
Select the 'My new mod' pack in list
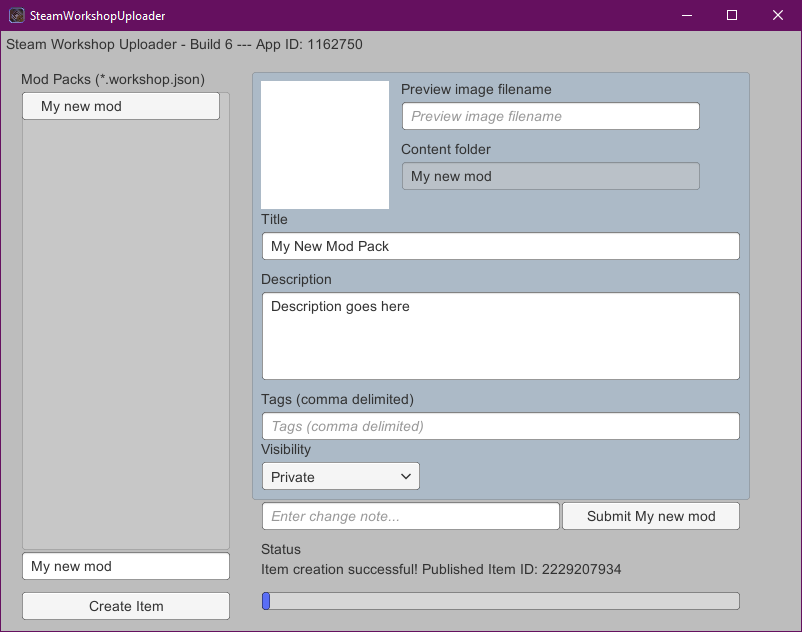pos(121,106)
